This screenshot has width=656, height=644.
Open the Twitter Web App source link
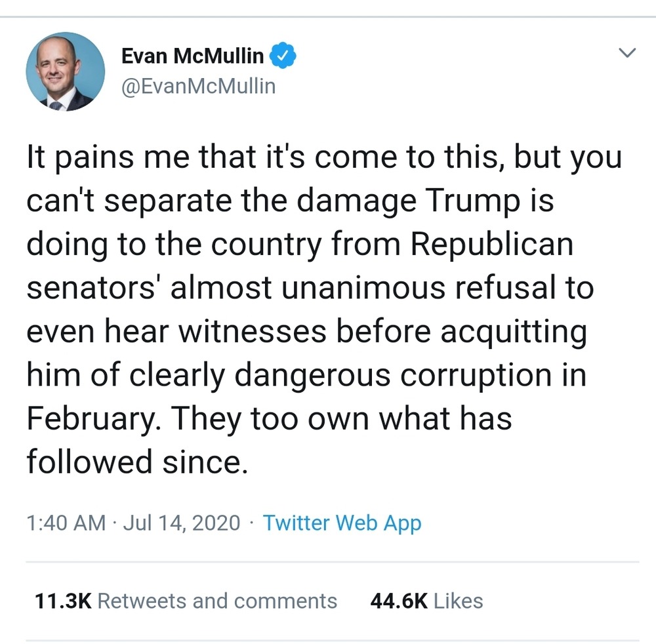(x=342, y=523)
